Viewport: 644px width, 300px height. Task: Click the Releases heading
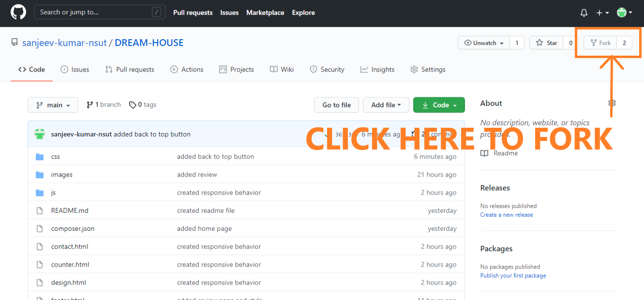pos(495,188)
